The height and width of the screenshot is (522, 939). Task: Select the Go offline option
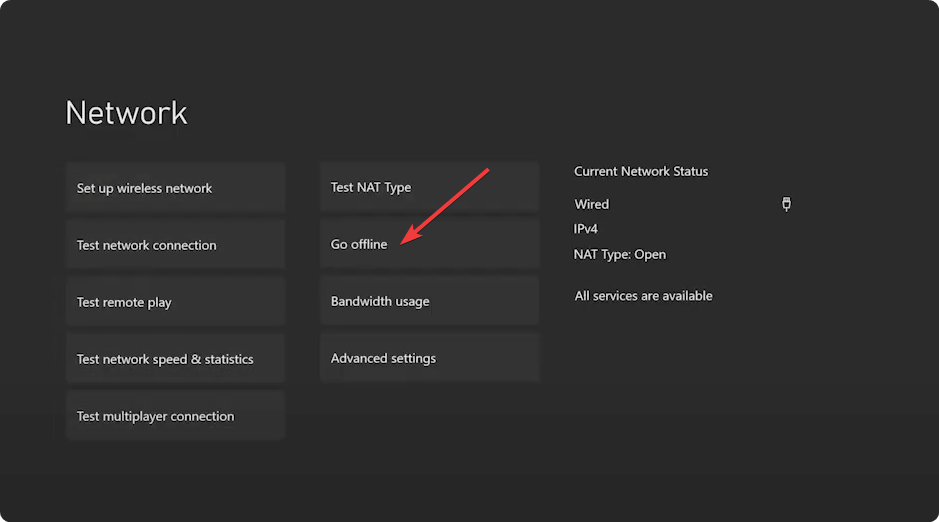point(429,245)
